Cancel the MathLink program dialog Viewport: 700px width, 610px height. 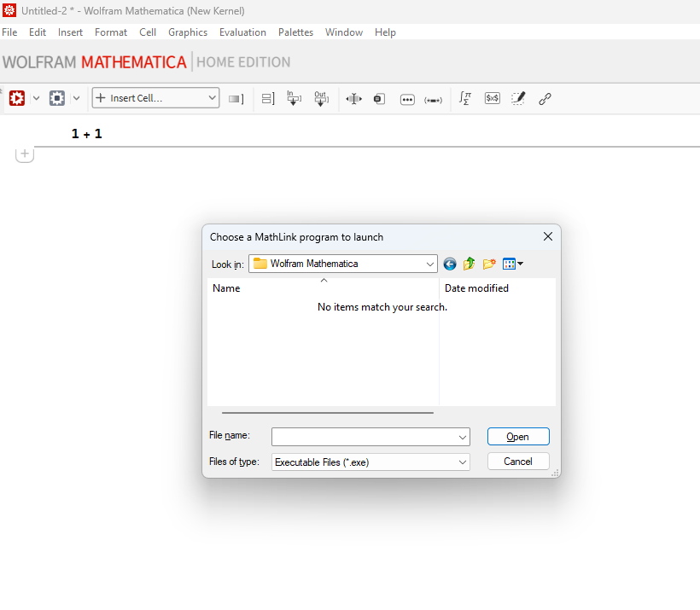click(518, 462)
